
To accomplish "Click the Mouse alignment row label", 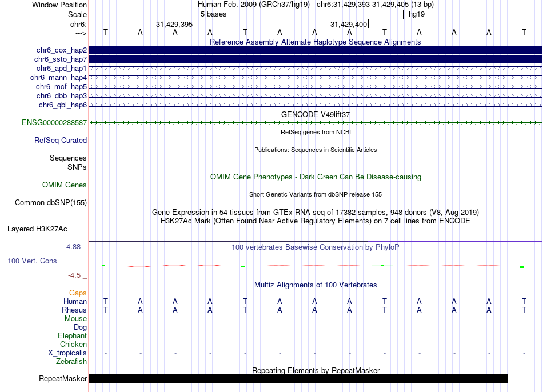I will coord(75,319).
